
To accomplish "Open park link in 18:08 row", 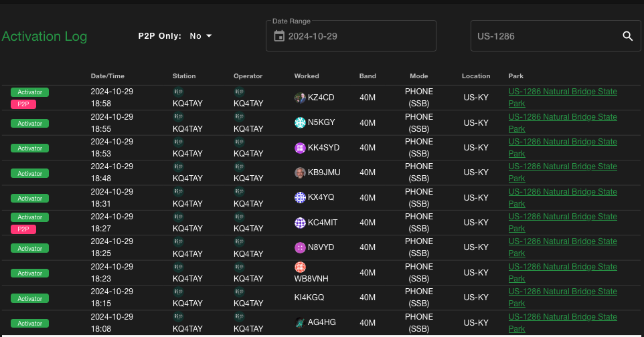I will tap(562, 323).
